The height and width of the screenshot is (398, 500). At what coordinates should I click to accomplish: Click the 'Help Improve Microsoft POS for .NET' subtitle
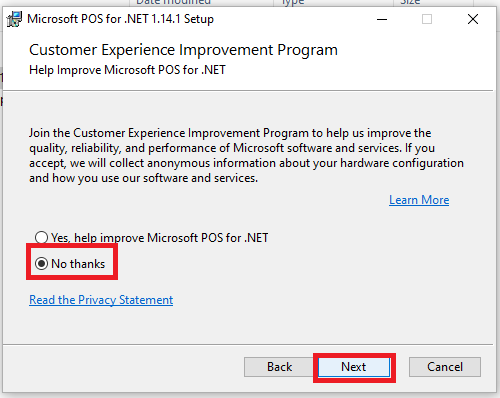(x=127, y=70)
